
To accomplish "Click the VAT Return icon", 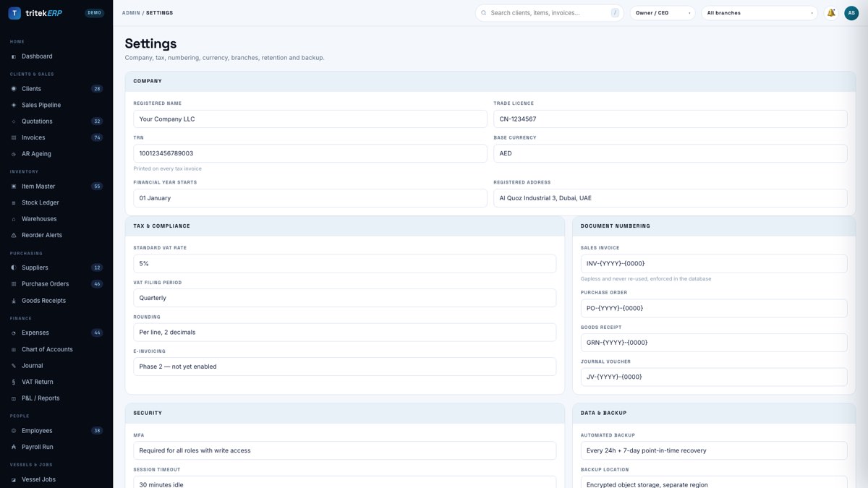I will tap(14, 382).
